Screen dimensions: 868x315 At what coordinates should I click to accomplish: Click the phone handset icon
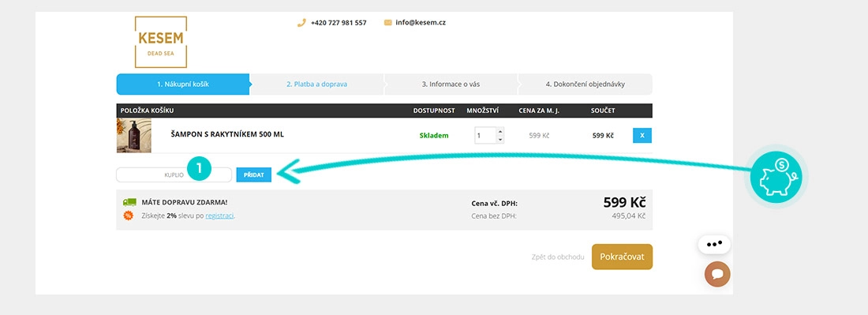click(x=301, y=23)
